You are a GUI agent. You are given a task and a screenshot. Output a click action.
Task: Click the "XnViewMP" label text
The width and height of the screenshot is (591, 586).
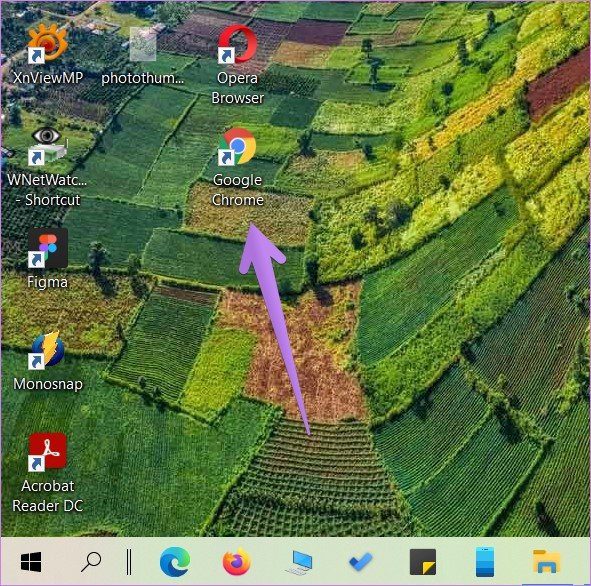[48, 78]
